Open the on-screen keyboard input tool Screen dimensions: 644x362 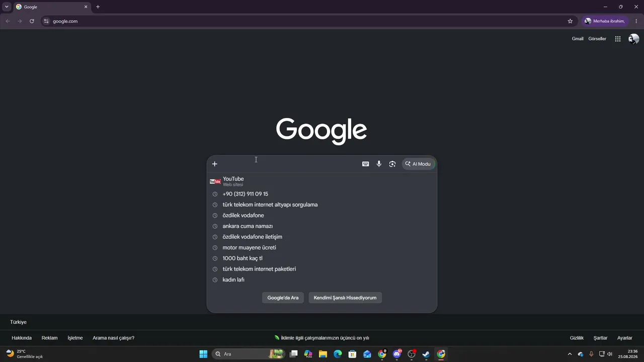pos(366,164)
